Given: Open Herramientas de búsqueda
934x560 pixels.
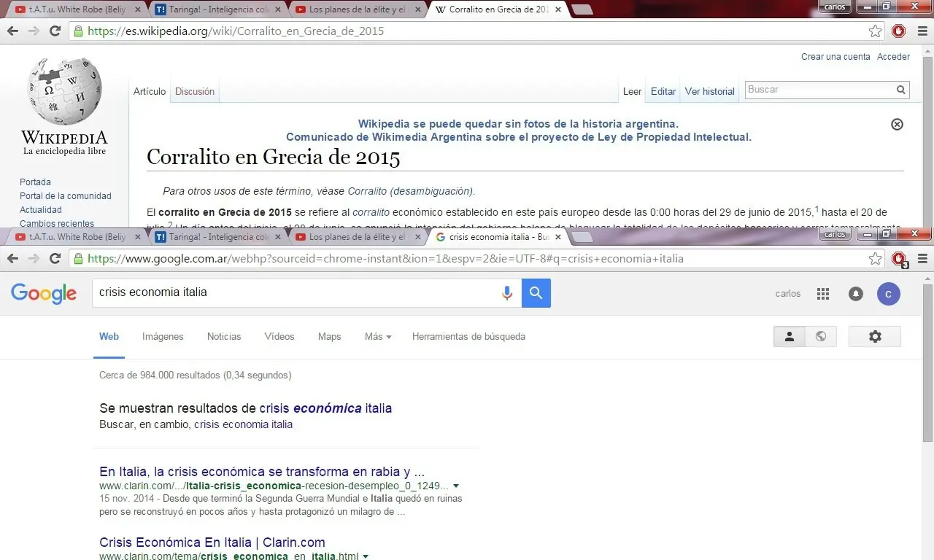Looking at the screenshot, I should (x=468, y=336).
